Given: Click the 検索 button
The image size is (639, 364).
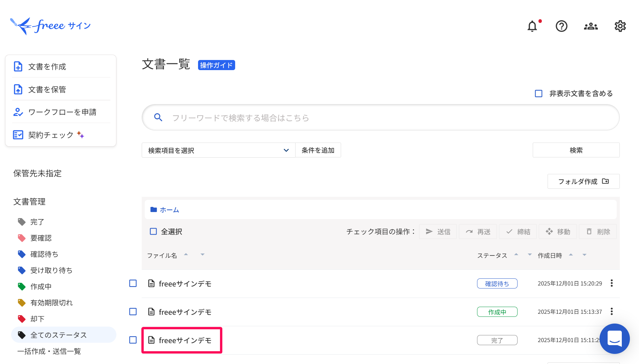Looking at the screenshot, I should (576, 150).
